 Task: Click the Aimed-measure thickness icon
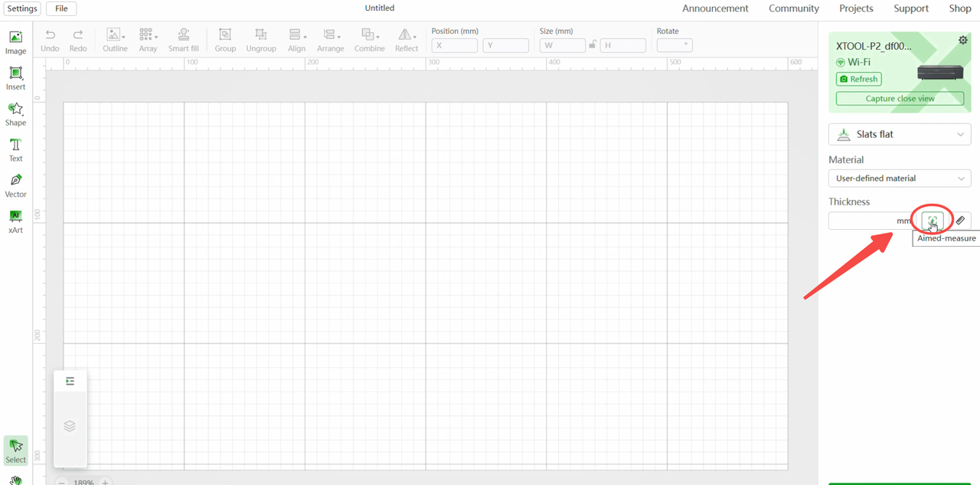tap(932, 221)
